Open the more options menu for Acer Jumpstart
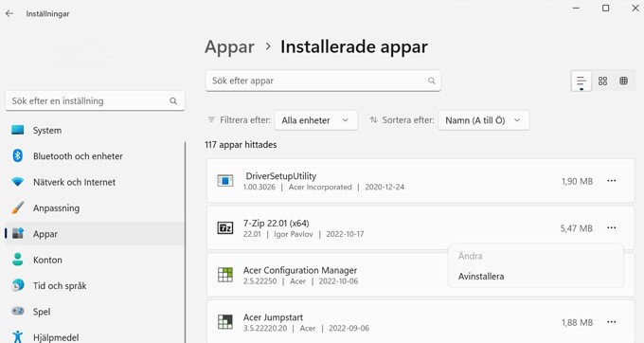The height and width of the screenshot is (343, 644). (x=612, y=322)
